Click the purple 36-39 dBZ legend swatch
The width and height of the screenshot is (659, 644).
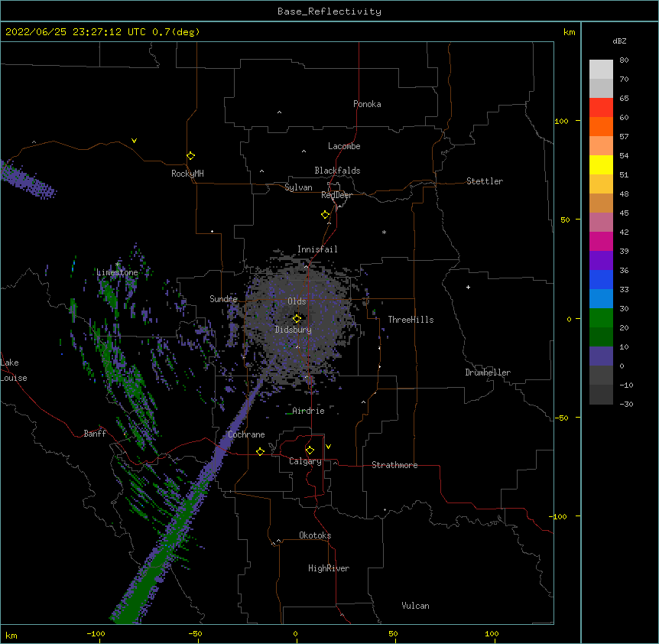tap(601, 261)
